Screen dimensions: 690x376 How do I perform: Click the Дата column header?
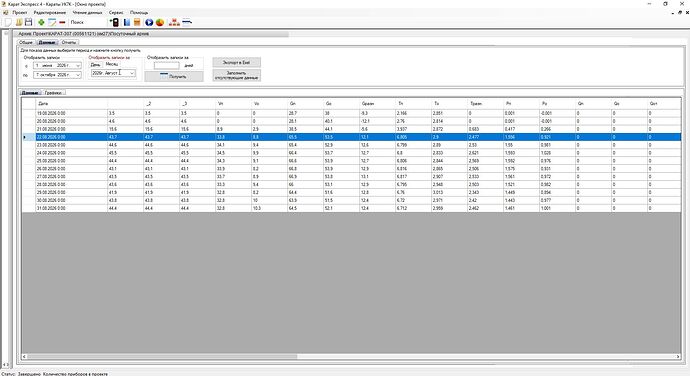pyautogui.click(x=72, y=103)
